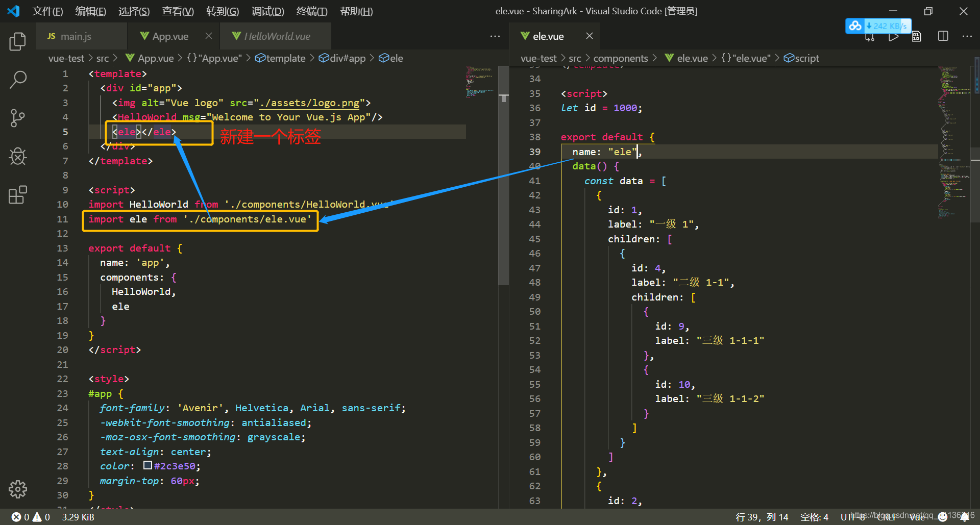The height and width of the screenshot is (525, 980).
Task: Open the Search view in activity bar
Action: coord(18,80)
